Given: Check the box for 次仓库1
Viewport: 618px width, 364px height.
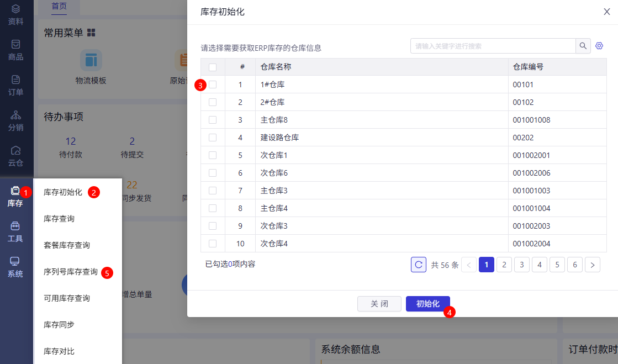Looking at the screenshot, I should coord(213,155).
